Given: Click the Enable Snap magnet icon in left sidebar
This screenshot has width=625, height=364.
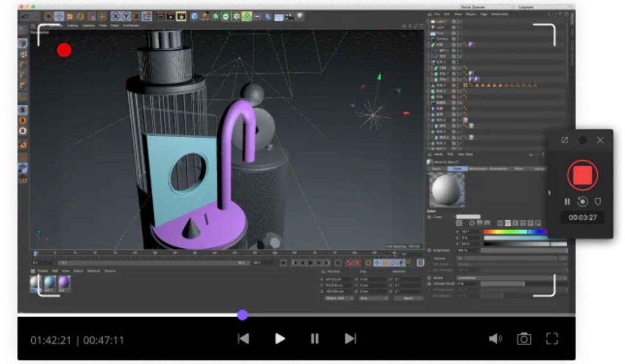Looking at the screenshot, I should 23,145.
